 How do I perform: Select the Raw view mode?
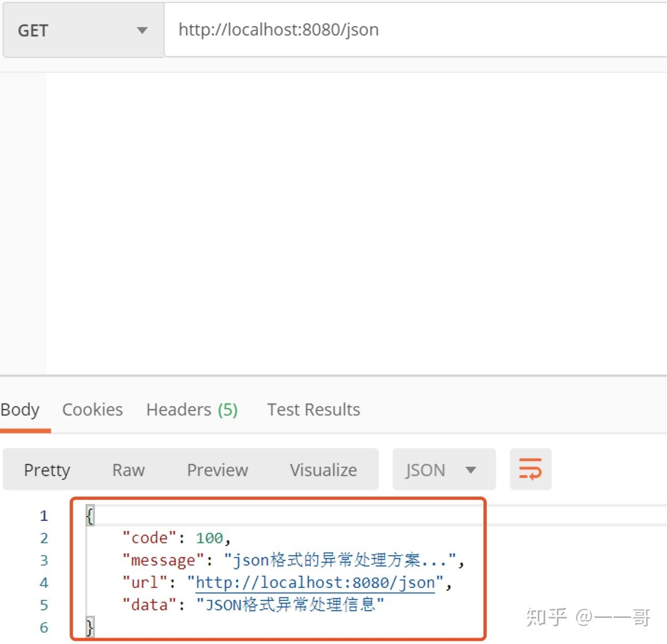coord(128,470)
